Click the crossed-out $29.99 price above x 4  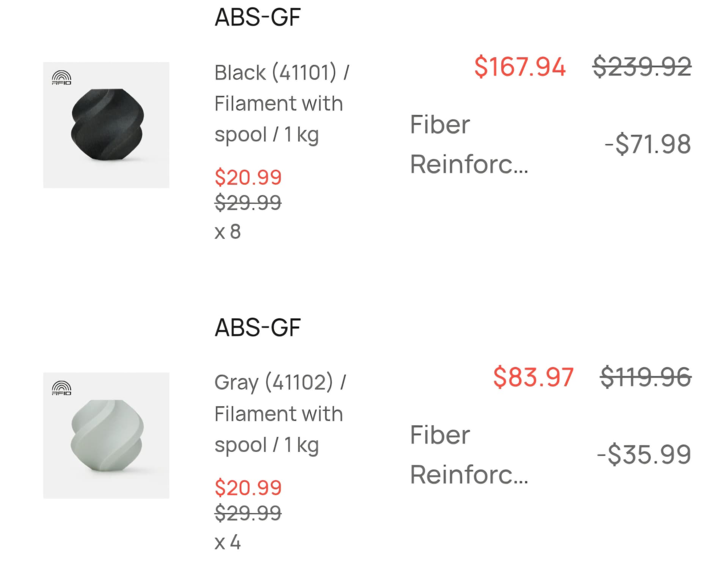point(248,514)
